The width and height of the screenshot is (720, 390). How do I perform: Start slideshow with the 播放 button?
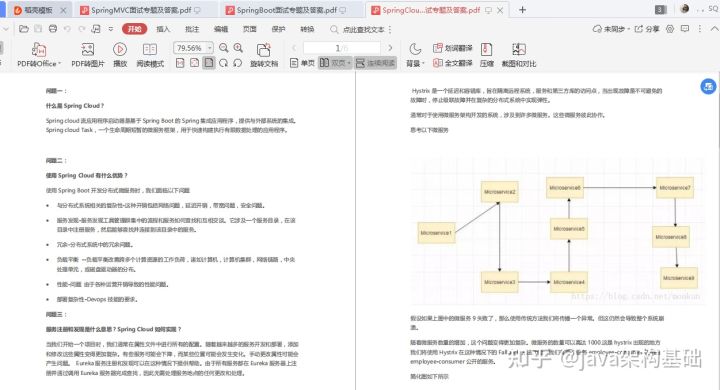pos(120,55)
